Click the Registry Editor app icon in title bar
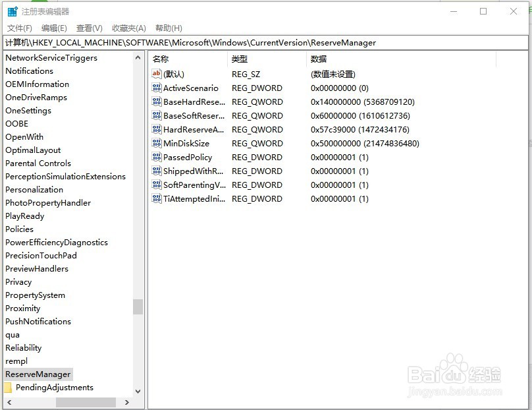The height and width of the screenshot is (410, 532). (x=13, y=12)
